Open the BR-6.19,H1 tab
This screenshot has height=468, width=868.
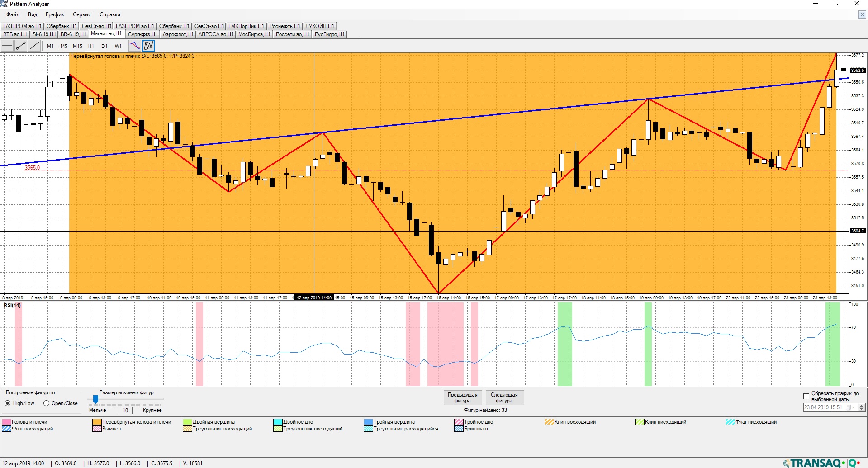pyautogui.click(x=73, y=34)
